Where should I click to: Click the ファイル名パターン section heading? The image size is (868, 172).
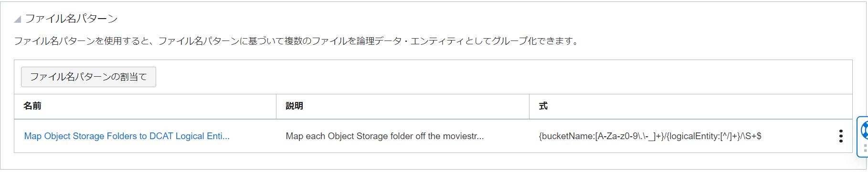[71, 19]
